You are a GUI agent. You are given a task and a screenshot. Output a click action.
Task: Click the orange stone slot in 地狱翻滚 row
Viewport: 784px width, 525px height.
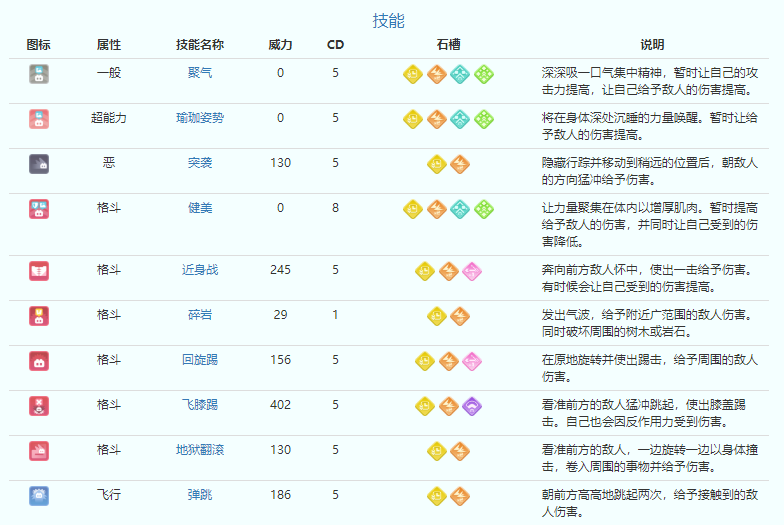460,450
